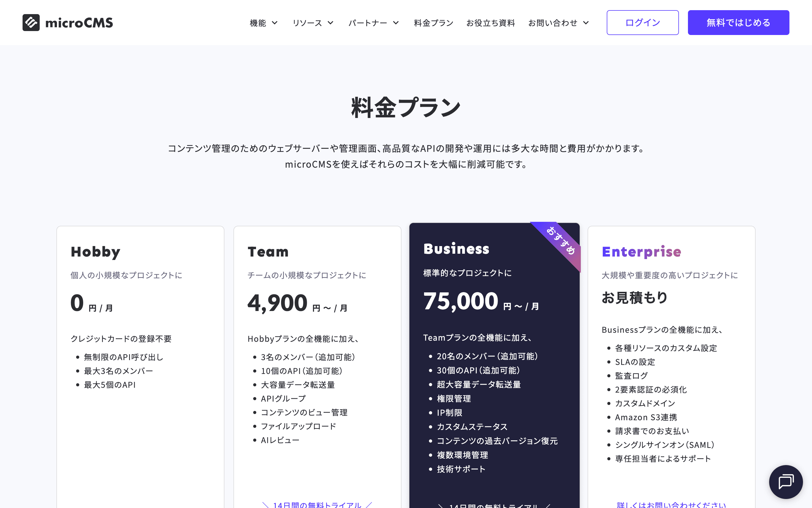Screen dimensions: 812x508
Task: Click 30個のAPI(追加可能) list item
Action: 478,370
